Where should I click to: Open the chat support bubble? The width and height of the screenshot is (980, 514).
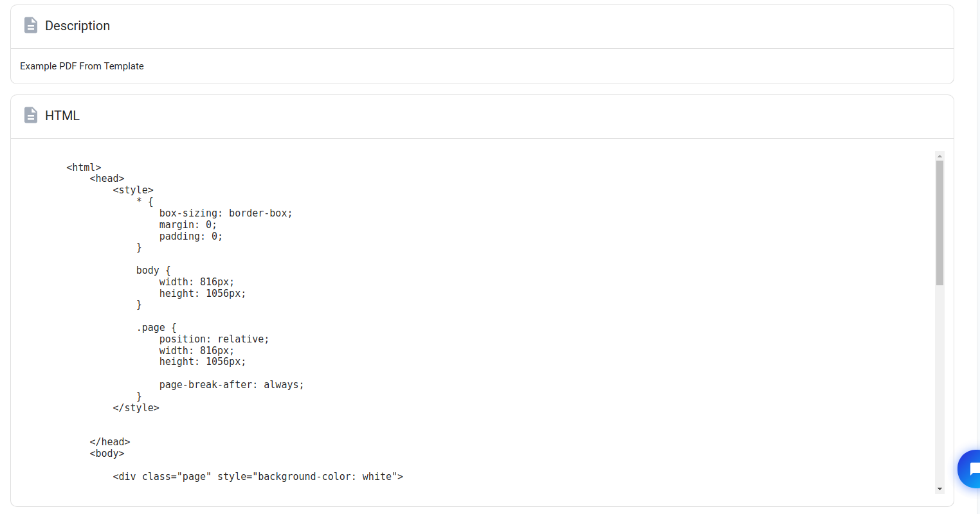click(970, 469)
